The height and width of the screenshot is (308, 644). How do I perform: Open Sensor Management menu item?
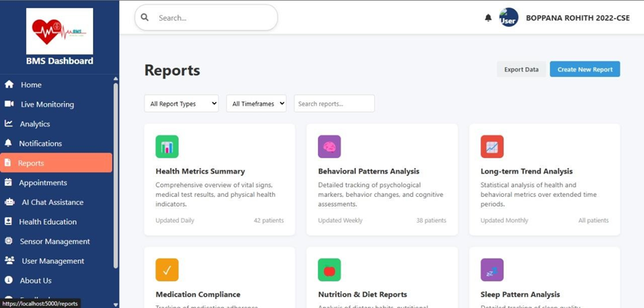(x=57, y=241)
